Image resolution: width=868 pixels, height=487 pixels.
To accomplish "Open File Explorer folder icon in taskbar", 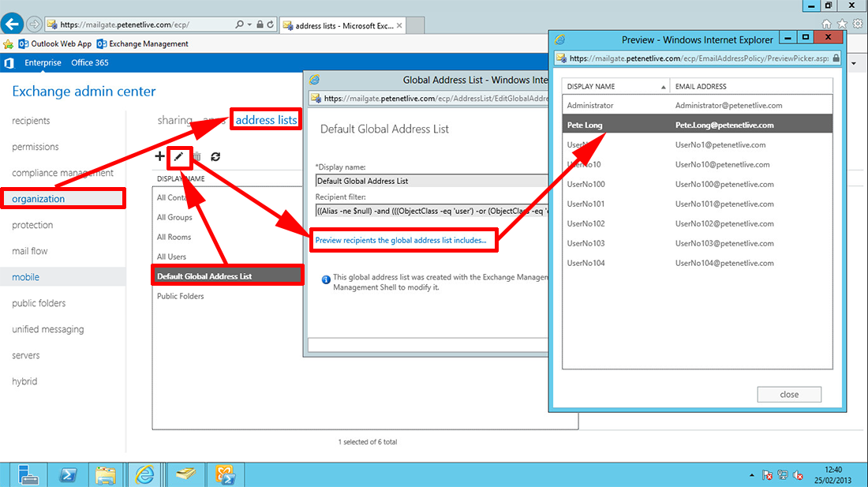I will (106, 474).
